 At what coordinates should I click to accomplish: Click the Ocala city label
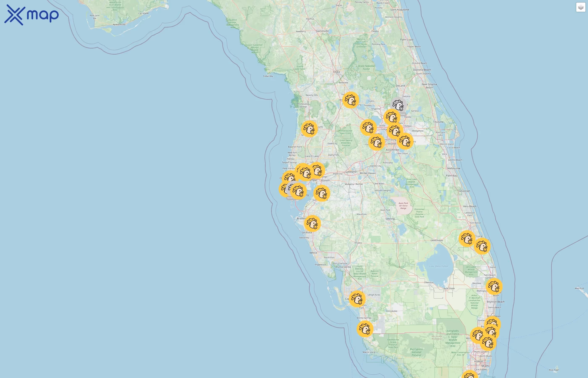[336, 72]
